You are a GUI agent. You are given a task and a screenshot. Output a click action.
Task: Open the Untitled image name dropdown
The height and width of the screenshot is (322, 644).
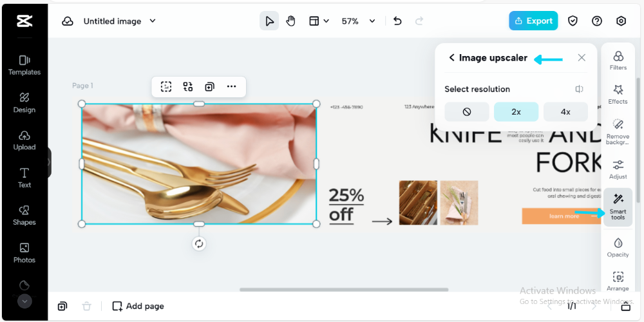(153, 21)
